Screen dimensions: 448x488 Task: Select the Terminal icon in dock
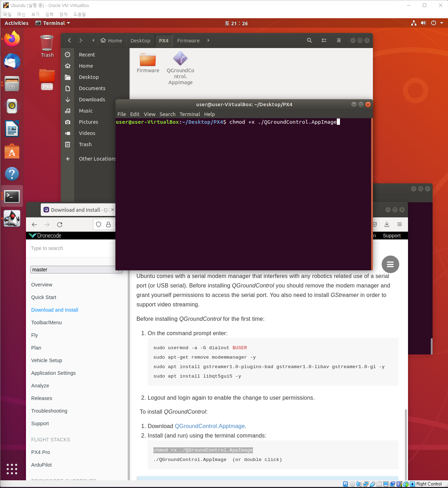pyautogui.click(x=12, y=196)
